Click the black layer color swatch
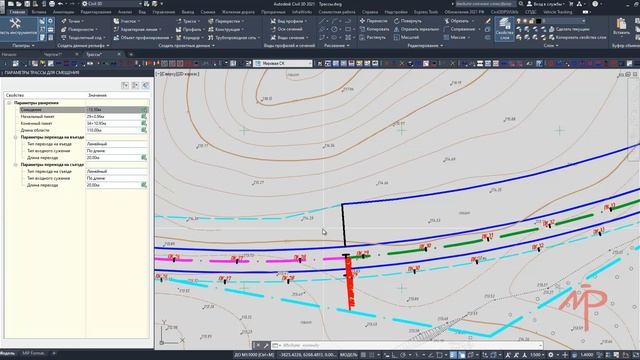Viewport: 640px width, 360px height. (538, 20)
